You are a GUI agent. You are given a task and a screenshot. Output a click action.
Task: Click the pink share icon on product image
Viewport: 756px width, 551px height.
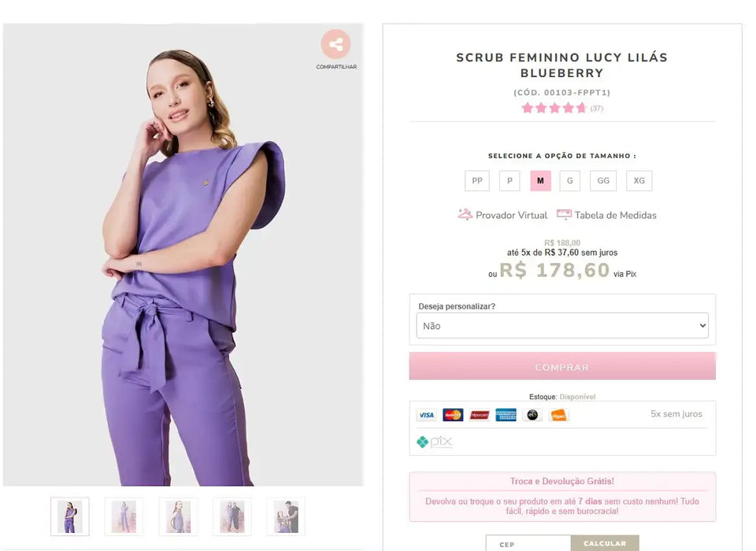point(336,45)
